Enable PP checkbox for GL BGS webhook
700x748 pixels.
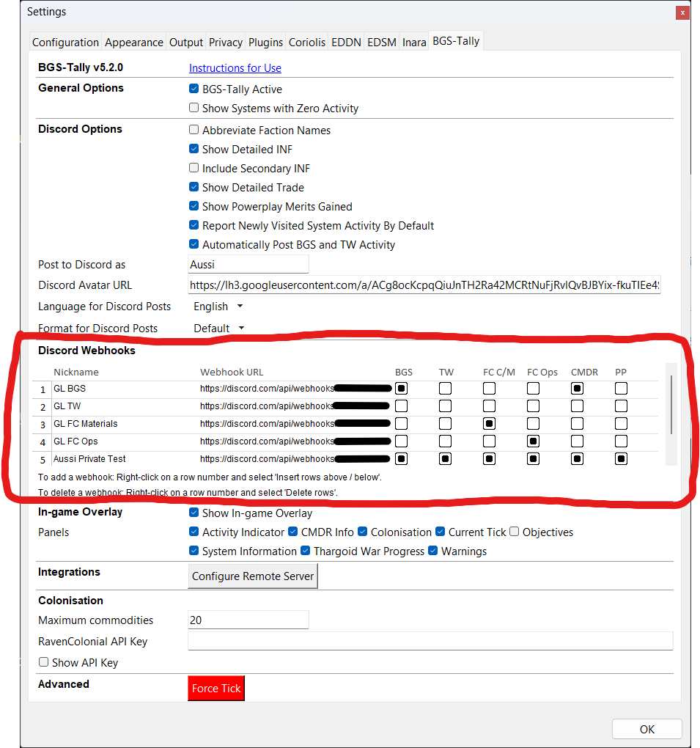(621, 389)
